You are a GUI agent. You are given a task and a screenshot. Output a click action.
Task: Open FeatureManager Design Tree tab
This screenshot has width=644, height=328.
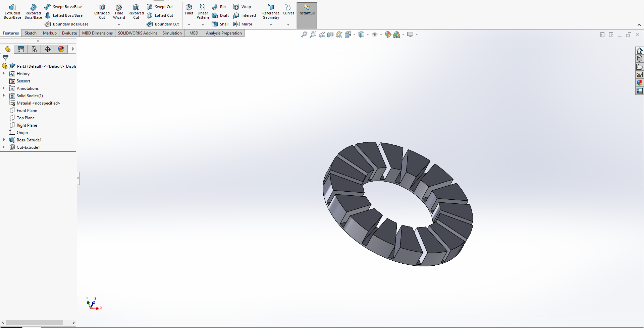[x=7, y=49]
